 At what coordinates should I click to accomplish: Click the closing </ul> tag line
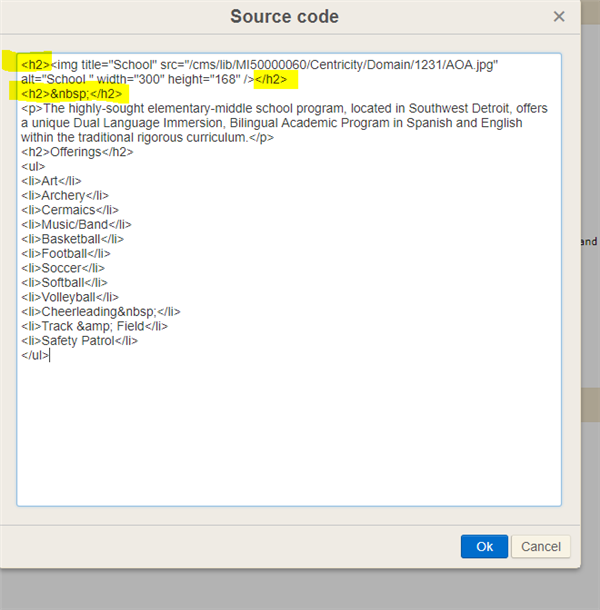[x=35, y=355]
